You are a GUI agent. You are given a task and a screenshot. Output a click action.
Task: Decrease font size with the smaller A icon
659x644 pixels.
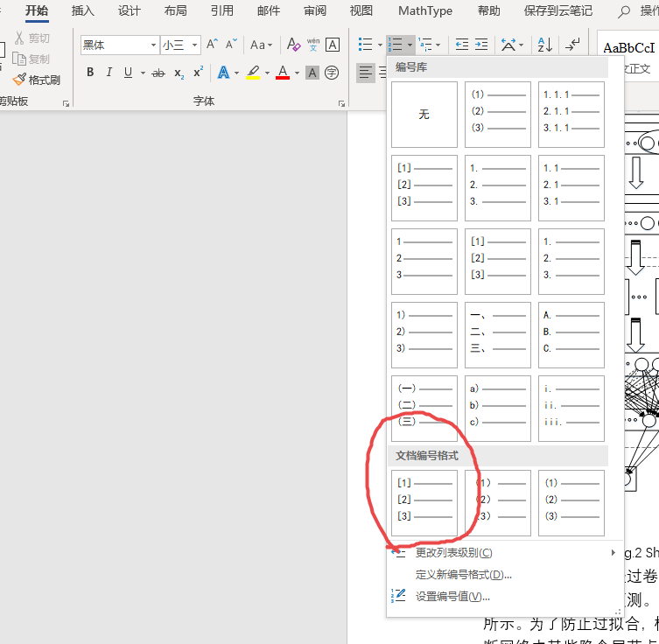[x=231, y=44]
